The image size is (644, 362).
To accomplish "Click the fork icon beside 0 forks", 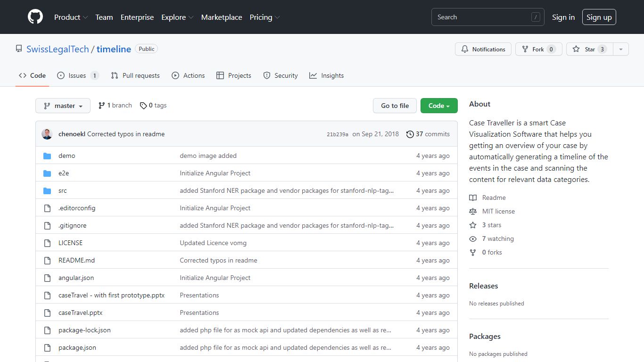I will point(473,252).
